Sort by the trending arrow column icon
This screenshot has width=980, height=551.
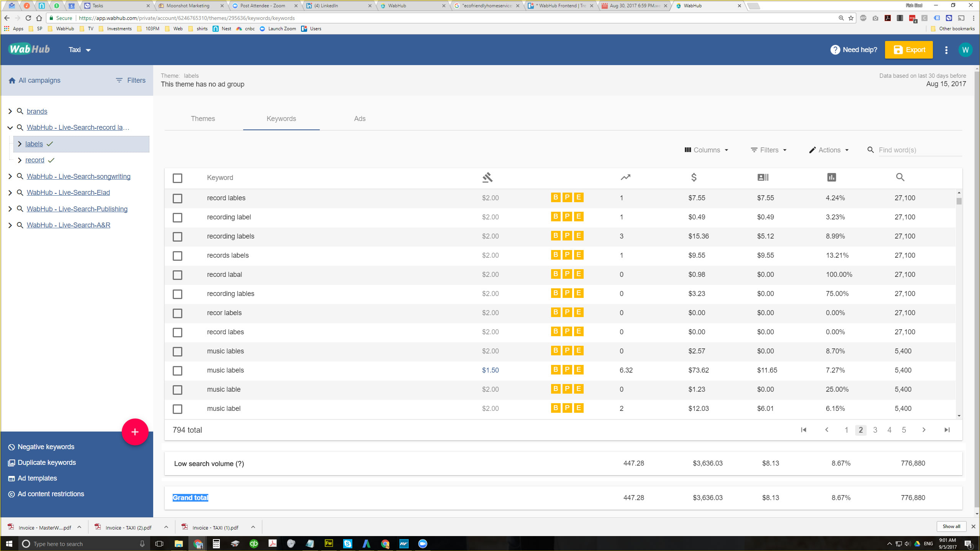(625, 177)
